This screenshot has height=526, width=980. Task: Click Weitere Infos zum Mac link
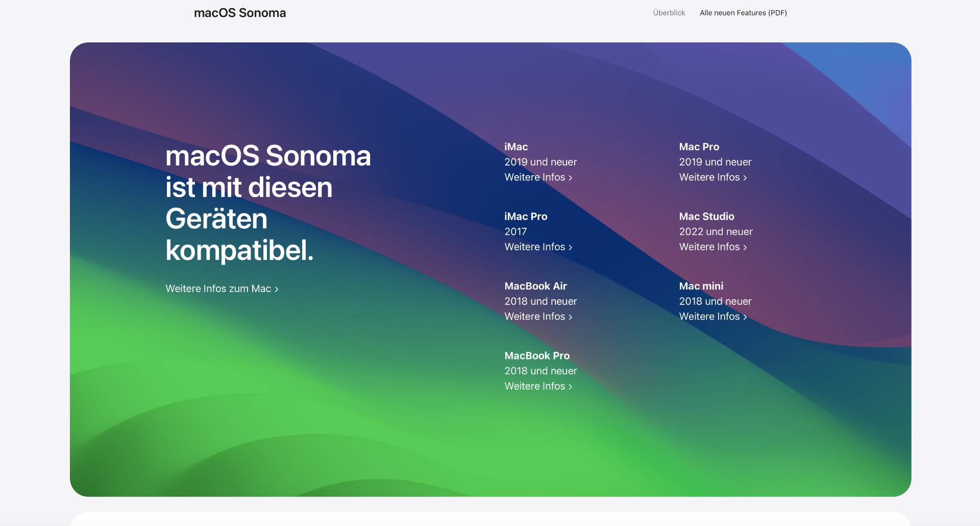coord(218,289)
